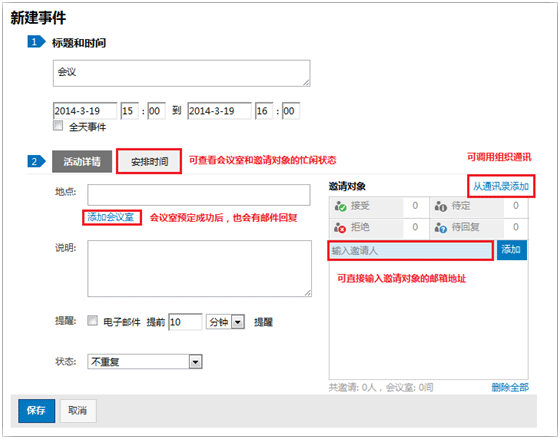Click the 添加会议室 link

(x=111, y=217)
